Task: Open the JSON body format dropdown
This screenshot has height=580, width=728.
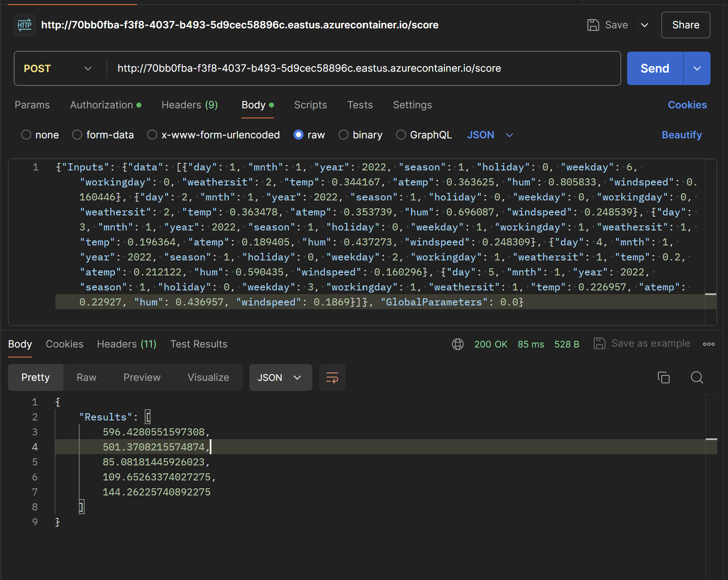Action: coord(490,135)
